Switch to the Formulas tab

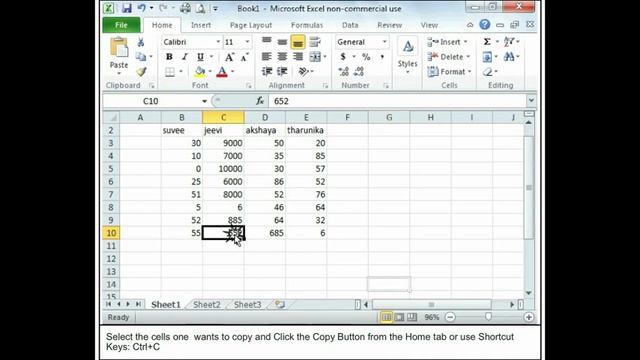click(307, 25)
